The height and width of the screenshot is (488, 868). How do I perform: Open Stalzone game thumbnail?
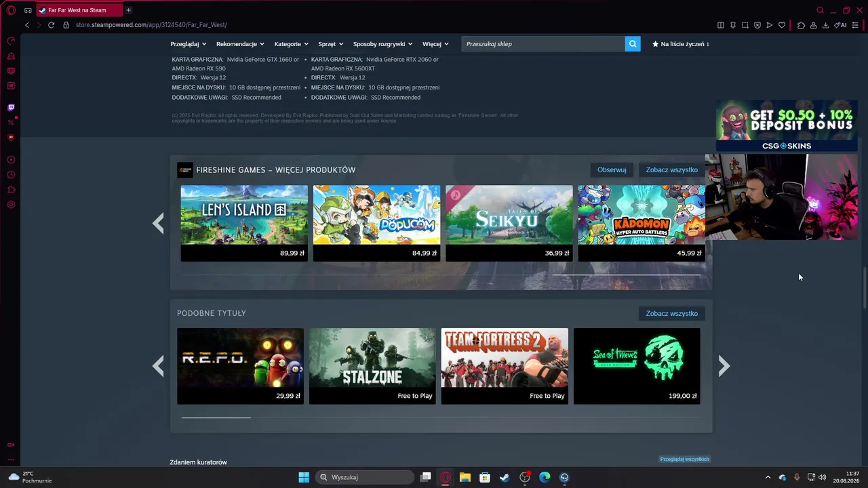click(x=372, y=366)
